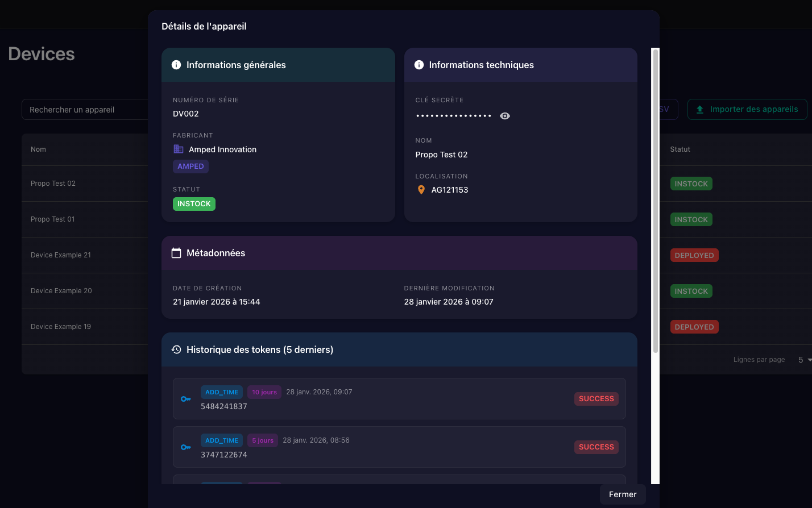Close the dialog with the Fermer button

click(623, 494)
